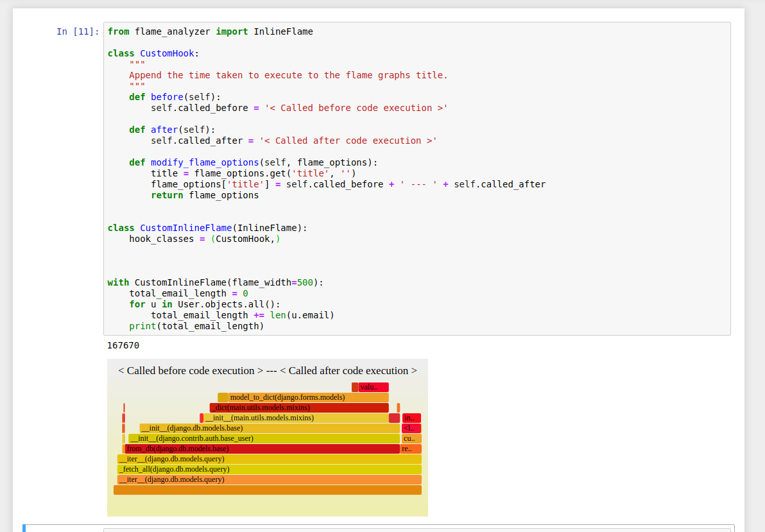This screenshot has width=765, height=532.
Task: Select the orange 're..' flame block
Action: pos(411,449)
